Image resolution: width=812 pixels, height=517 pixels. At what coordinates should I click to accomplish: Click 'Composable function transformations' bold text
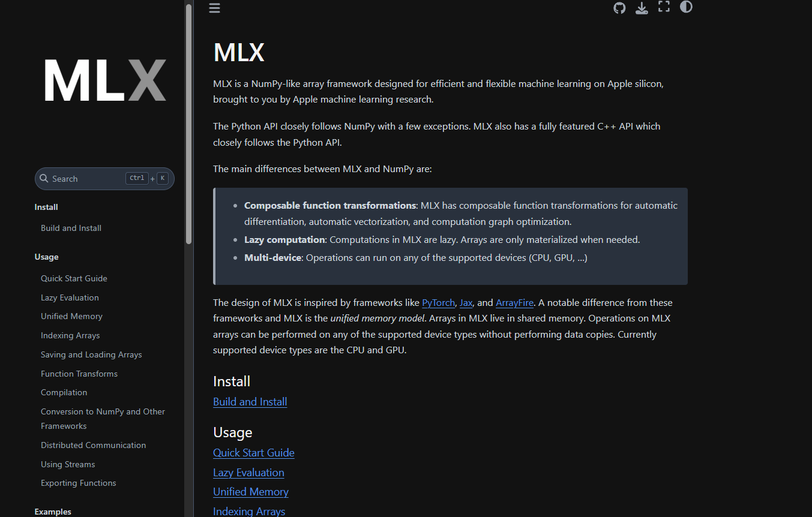pyautogui.click(x=330, y=205)
